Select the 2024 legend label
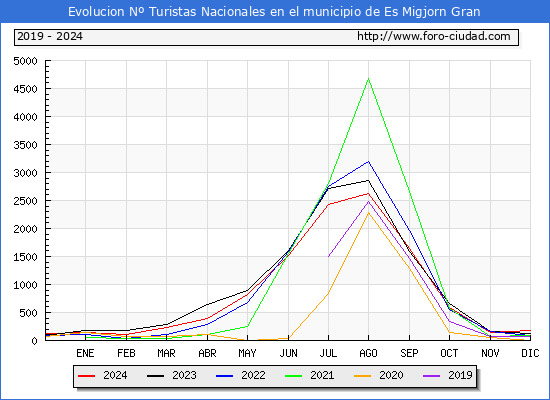Screen dimensions: 550x400 115,375
